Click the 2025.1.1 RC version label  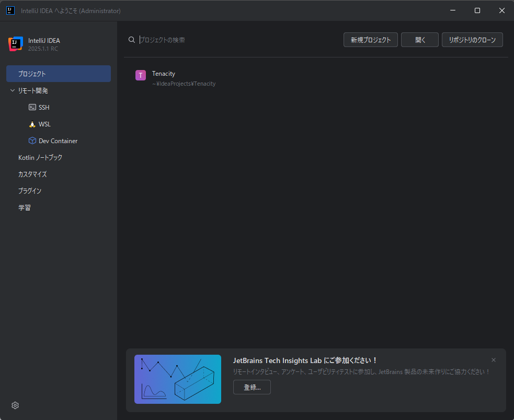(43, 49)
